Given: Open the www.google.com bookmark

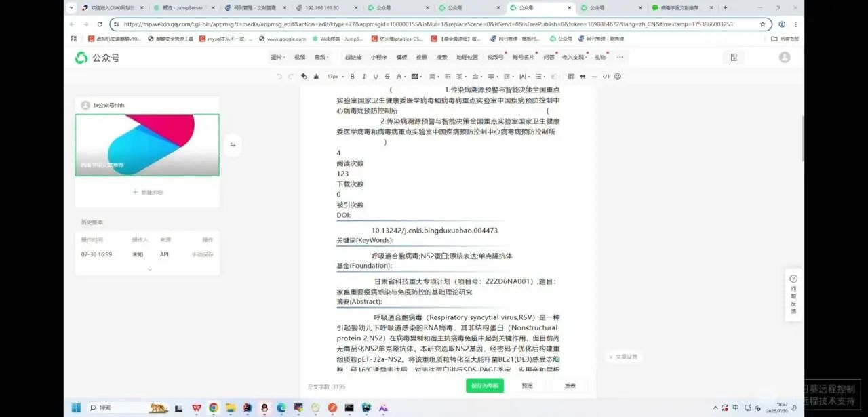Looking at the screenshot, I should (x=281, y=39).
